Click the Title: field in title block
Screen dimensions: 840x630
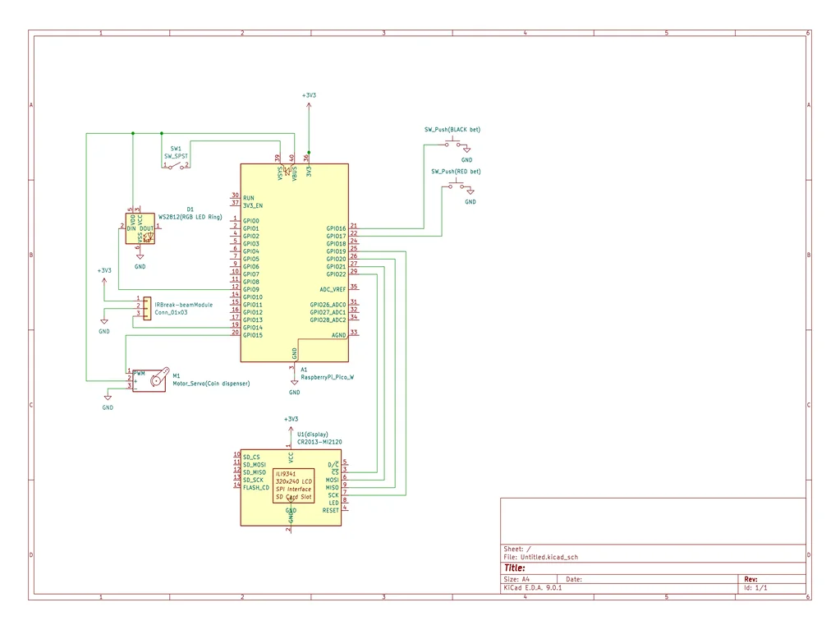tap(514, 568)
